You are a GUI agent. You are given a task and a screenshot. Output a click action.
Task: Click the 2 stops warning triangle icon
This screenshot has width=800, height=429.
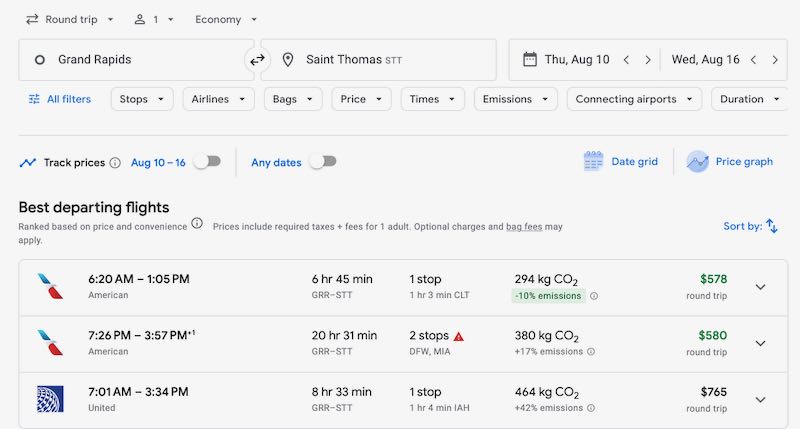click(x=459, y=336)
